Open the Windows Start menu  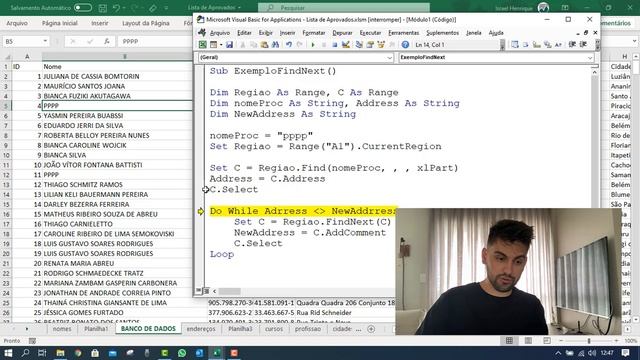pyautogui.click(x=8, y=353)
